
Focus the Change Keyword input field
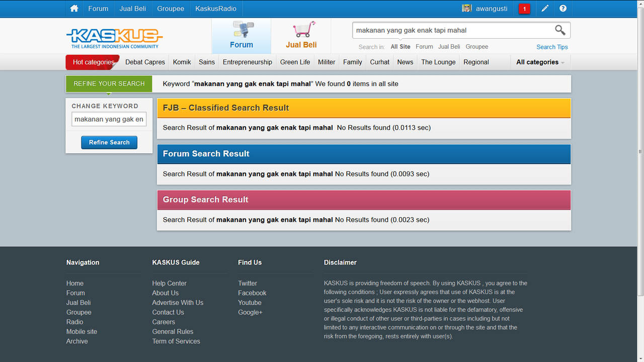[109, 119]
